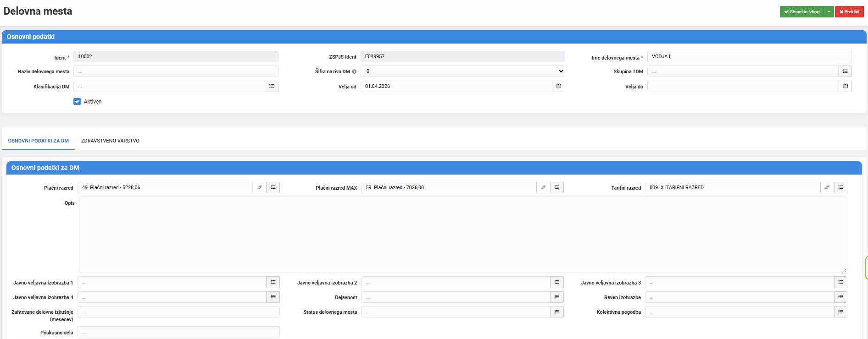Clear Plačni razred MAX with eraser icon
This screenshot has width=868, height=339.
click(543, 187)
